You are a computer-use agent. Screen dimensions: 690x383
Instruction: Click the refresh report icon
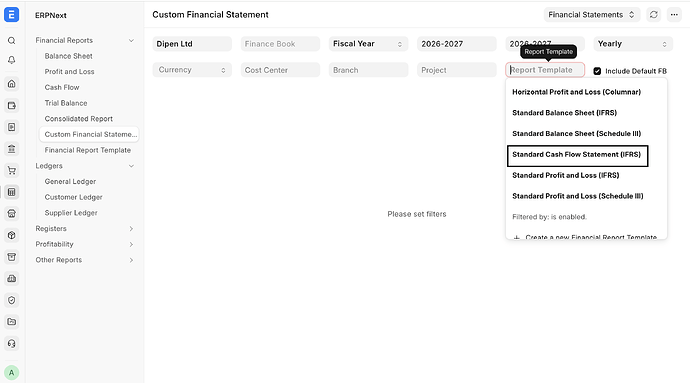[x=653, y=15]
